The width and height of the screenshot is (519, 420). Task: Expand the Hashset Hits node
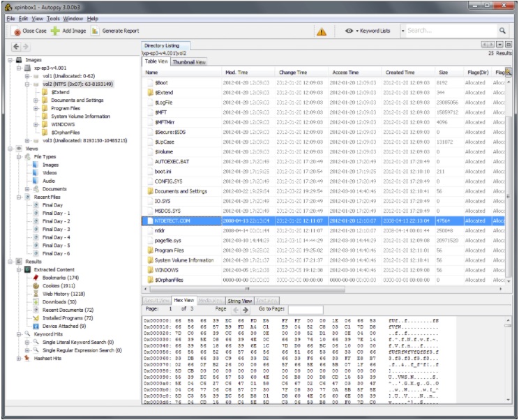pos(20,358)
